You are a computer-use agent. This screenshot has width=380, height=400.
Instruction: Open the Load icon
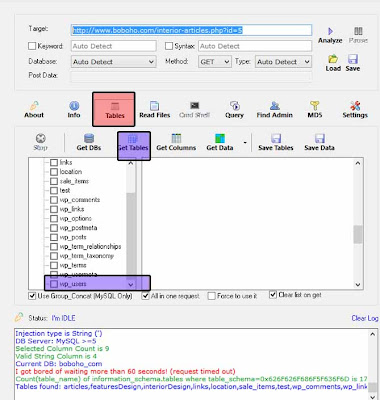click(333, 63)
